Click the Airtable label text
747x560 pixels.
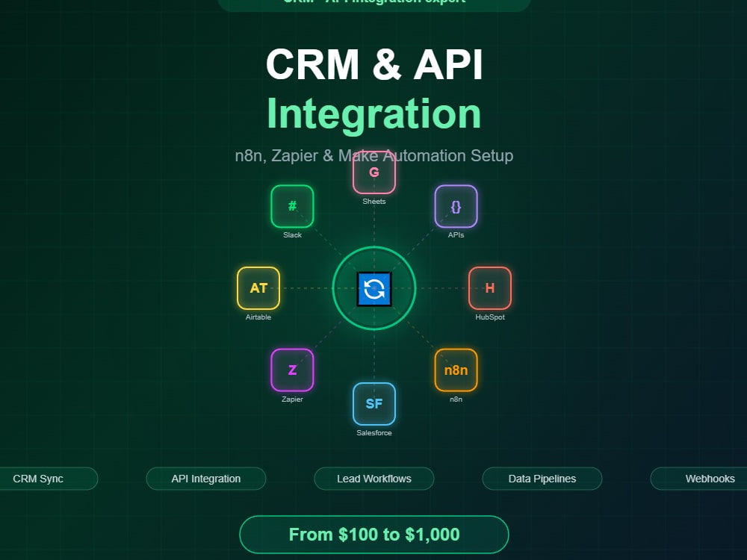[258, 317]
